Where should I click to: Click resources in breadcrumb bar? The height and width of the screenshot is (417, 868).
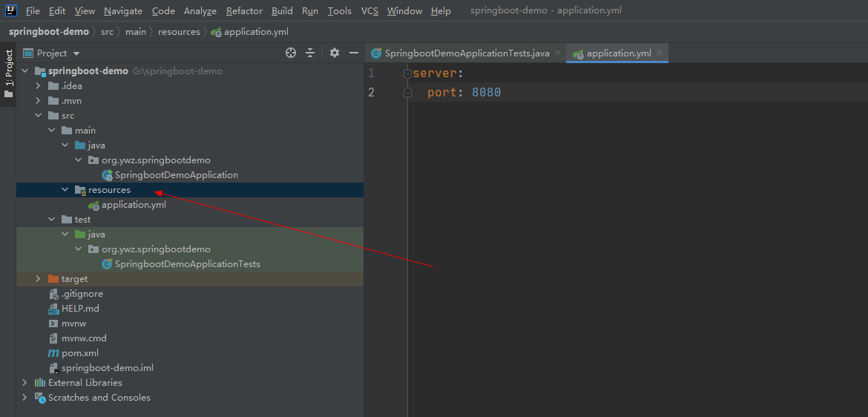coord(179,32)
